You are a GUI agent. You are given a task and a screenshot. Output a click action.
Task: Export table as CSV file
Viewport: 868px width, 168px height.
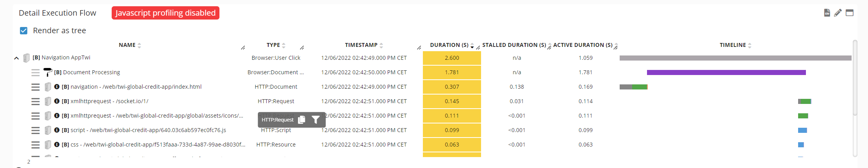tap(827, 13)
